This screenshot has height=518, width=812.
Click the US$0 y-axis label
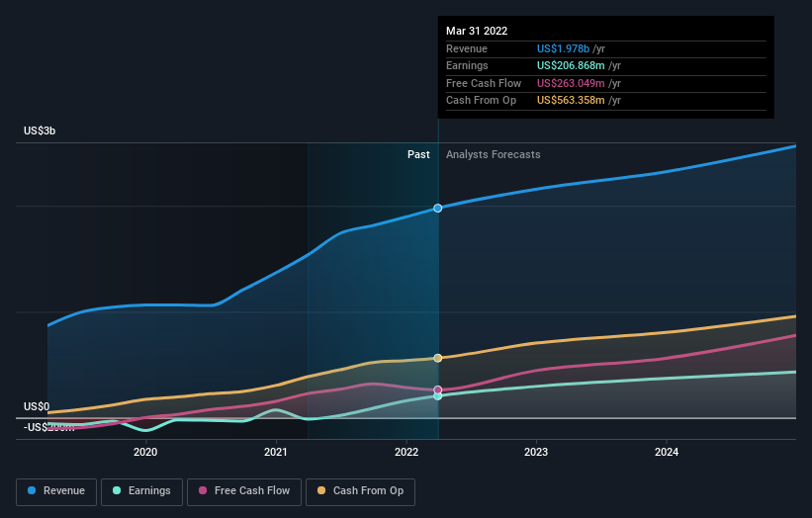point(37,406)
